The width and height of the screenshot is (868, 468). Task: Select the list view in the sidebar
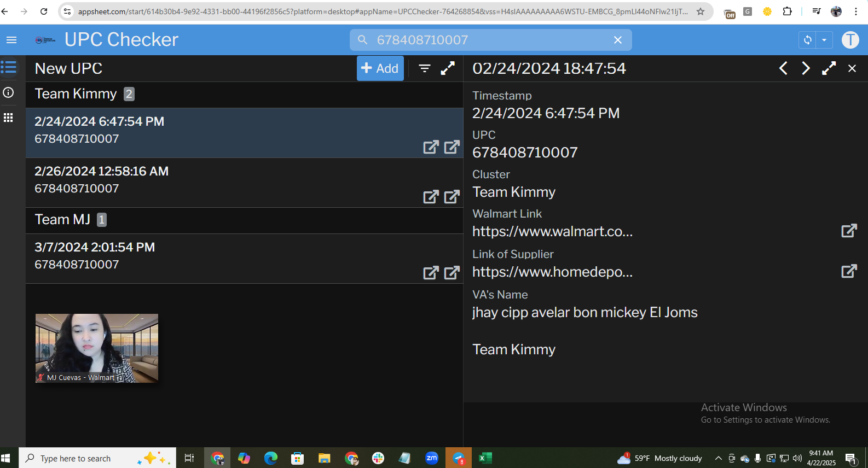click(x=9, y=67)
